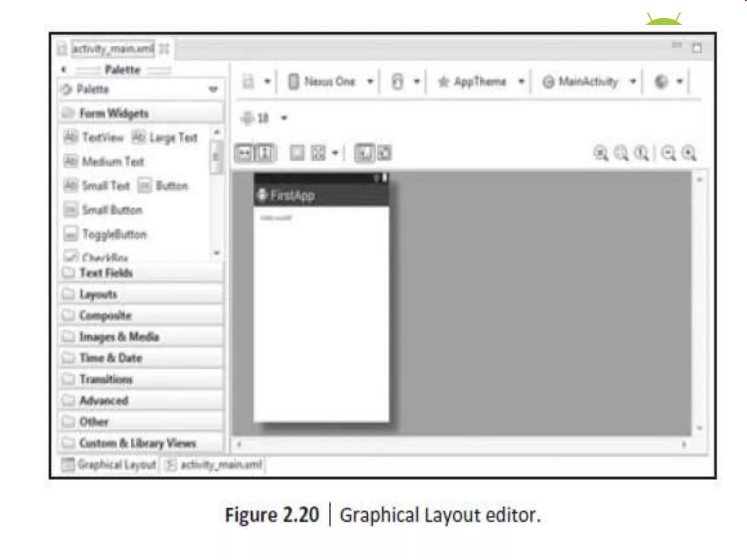The height and width of the screenshot is (560, 747).
Task: Click zoom to 100% magnifier icon
Action: coord(641,153)
